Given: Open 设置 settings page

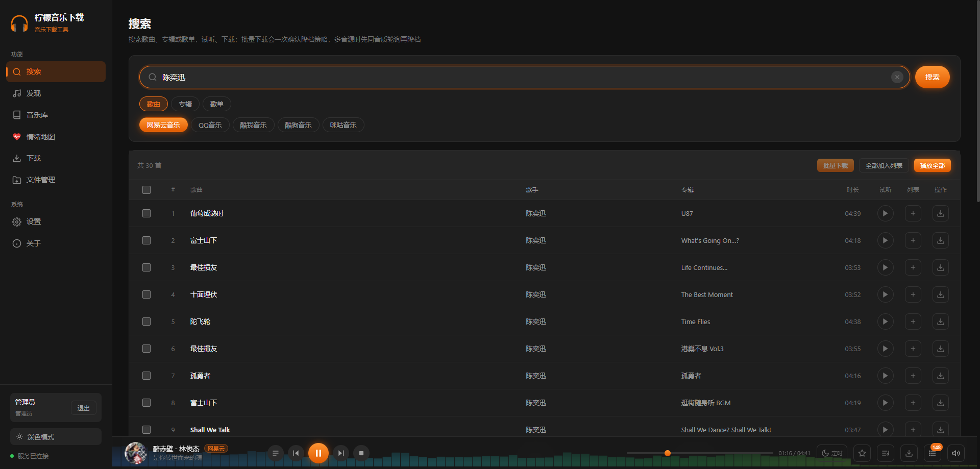Looking at the screenshot, I should [x=56, y=221].
